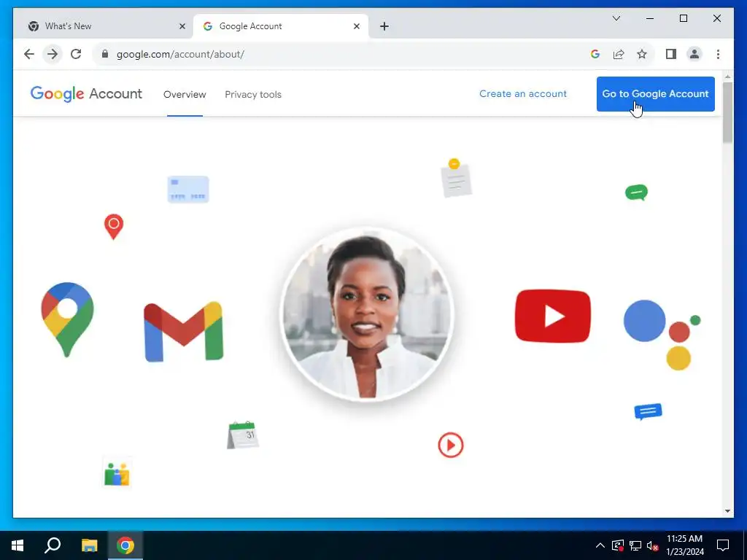Open the tab search chevron
This screenshot has height=560, width=747.
tap(616, 18)
